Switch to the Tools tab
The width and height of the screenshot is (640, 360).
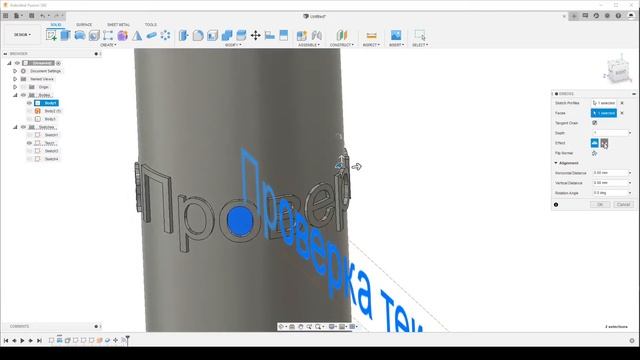click(x=151, y=24)
